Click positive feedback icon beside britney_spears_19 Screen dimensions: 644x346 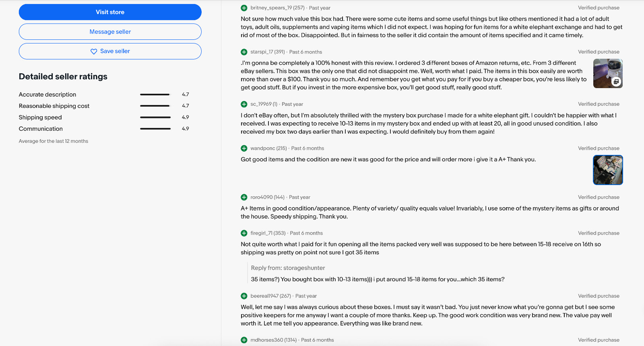click(x=244, y=8)
